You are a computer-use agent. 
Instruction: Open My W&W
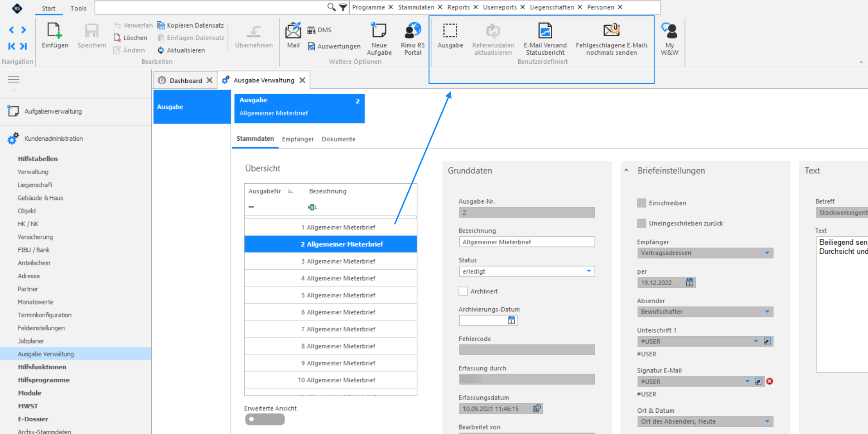[670, 39]
